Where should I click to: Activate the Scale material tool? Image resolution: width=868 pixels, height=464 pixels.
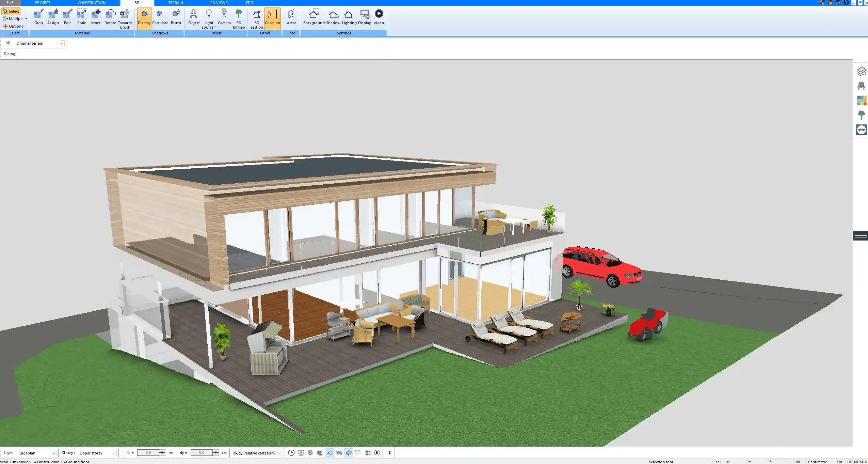tap(81, 16)
